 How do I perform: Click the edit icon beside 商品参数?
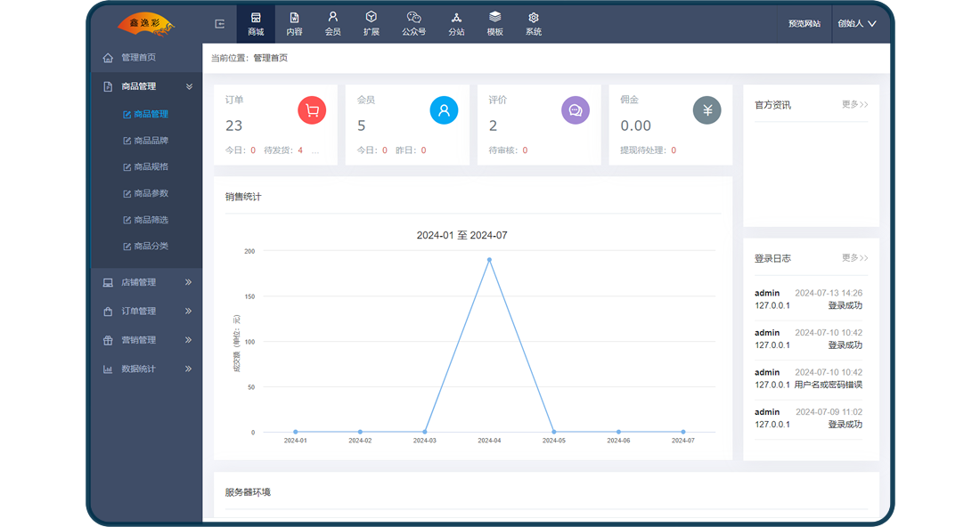(x=127, y=193)
